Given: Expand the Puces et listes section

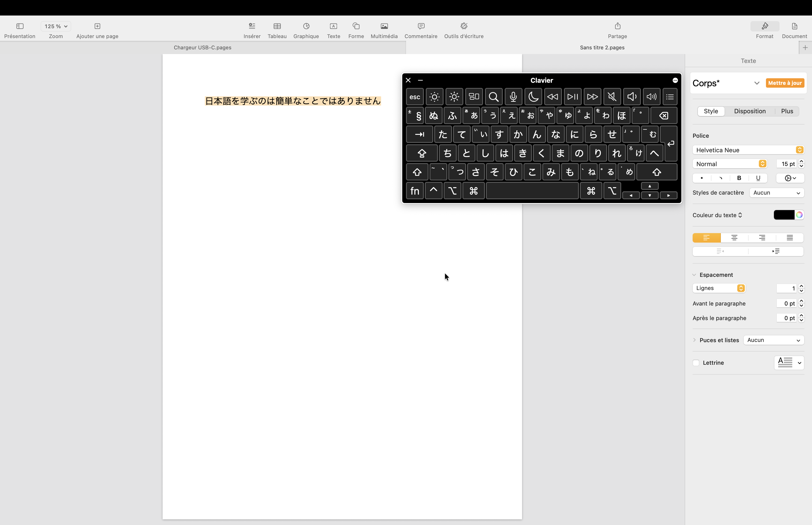Looking at the screenshot, I should click(695, 340).
